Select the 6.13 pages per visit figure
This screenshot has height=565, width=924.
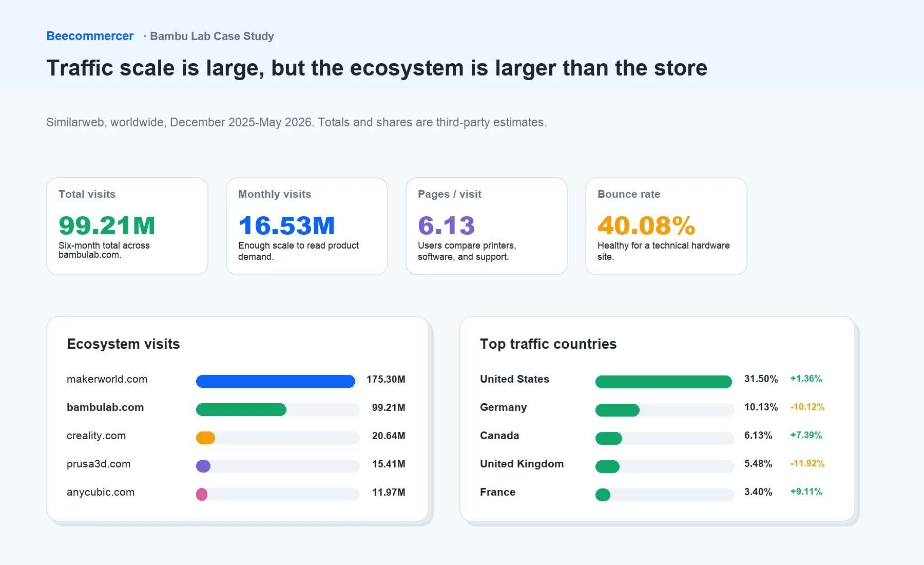click(447, 225)
